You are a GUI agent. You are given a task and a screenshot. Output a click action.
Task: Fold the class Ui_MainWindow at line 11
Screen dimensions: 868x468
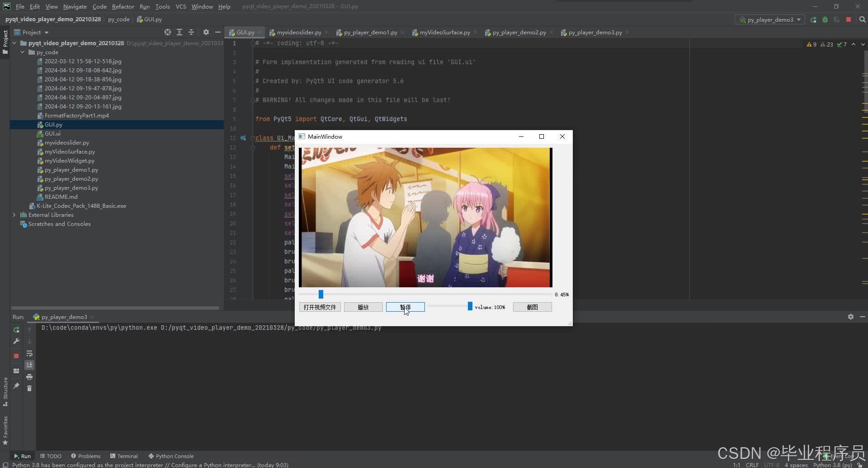253,138
